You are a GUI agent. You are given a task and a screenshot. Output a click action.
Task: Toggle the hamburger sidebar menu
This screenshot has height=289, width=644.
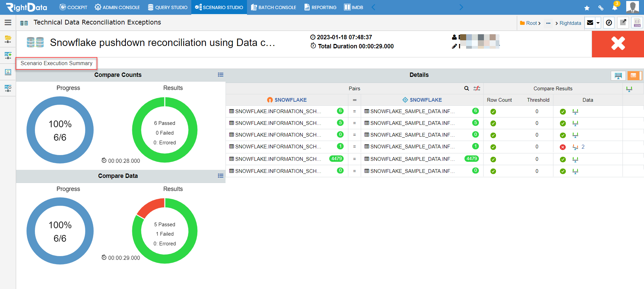pyautogui.click(x=8, y=22)
